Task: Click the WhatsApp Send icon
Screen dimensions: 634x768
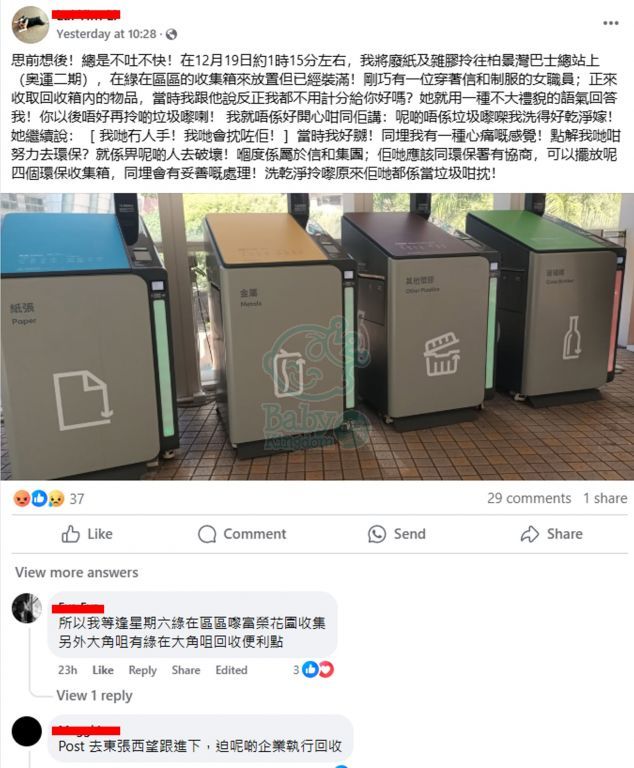Action: 377,534
